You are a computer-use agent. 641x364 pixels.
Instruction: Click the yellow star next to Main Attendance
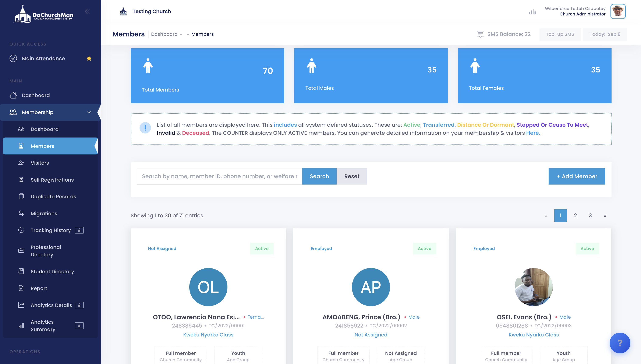89,58
